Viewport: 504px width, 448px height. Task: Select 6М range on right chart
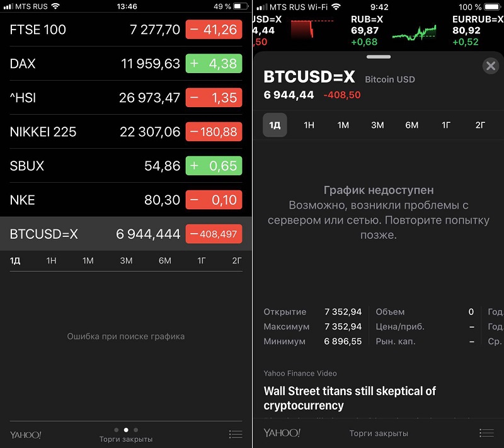tap(411, 125)
